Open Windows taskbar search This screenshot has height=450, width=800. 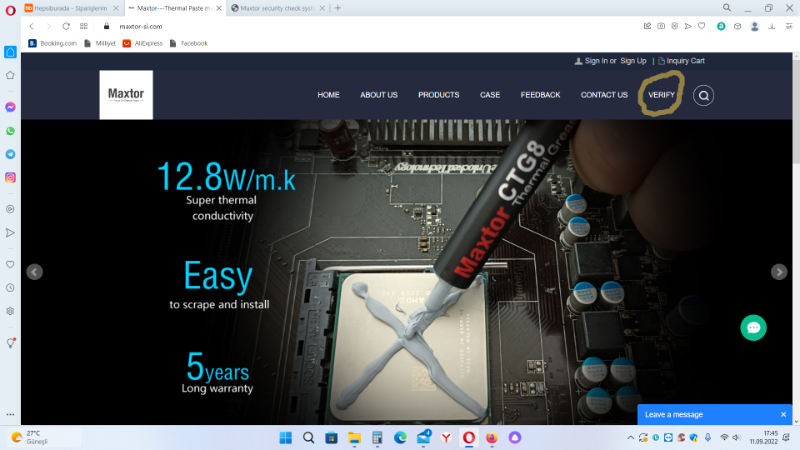pos(309,437)
